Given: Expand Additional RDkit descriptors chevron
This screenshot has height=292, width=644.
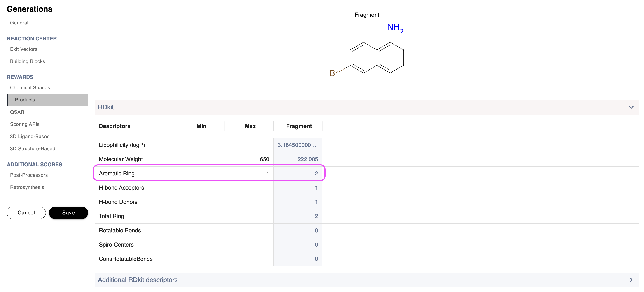Looking at the screenshot, I should pyautogui.click(x=631, y=280).
